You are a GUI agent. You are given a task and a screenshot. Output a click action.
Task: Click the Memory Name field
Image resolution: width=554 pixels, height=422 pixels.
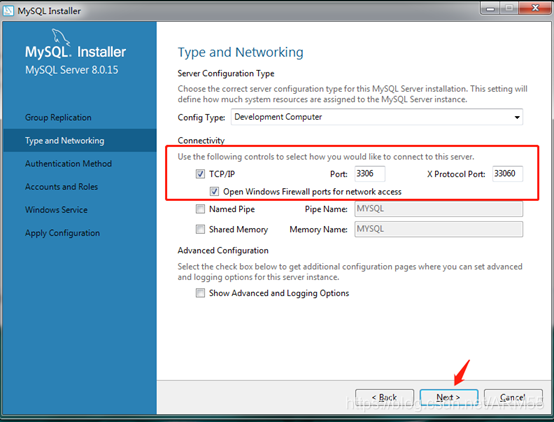click(438, 229)
